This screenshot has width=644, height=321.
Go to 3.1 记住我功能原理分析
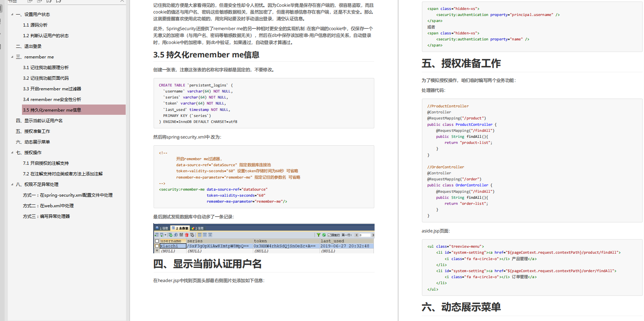(46, 67)
